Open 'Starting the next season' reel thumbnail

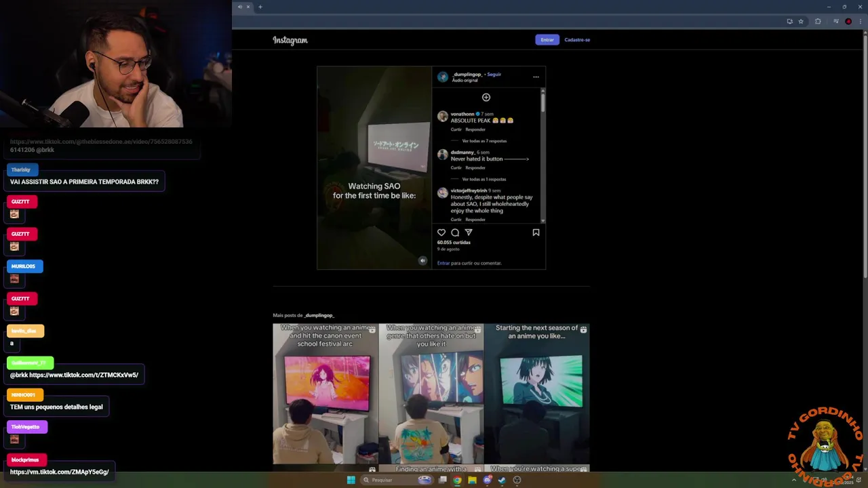(537, 394)
